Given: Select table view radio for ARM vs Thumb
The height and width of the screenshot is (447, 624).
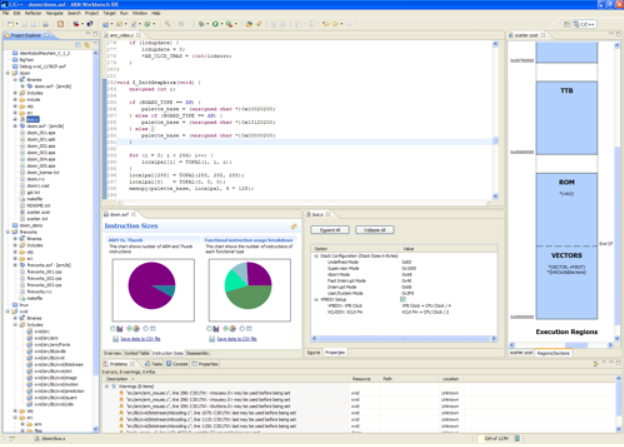Looking at the screenshot, I should pyautogui.click(x=146, y=328).
